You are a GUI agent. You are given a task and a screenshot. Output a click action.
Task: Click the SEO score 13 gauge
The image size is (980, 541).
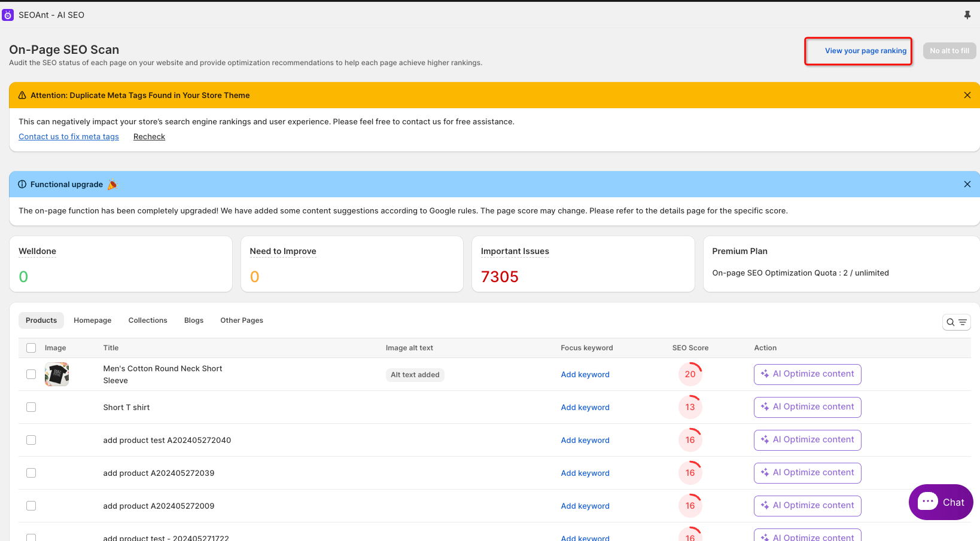(x=690, y=407)
